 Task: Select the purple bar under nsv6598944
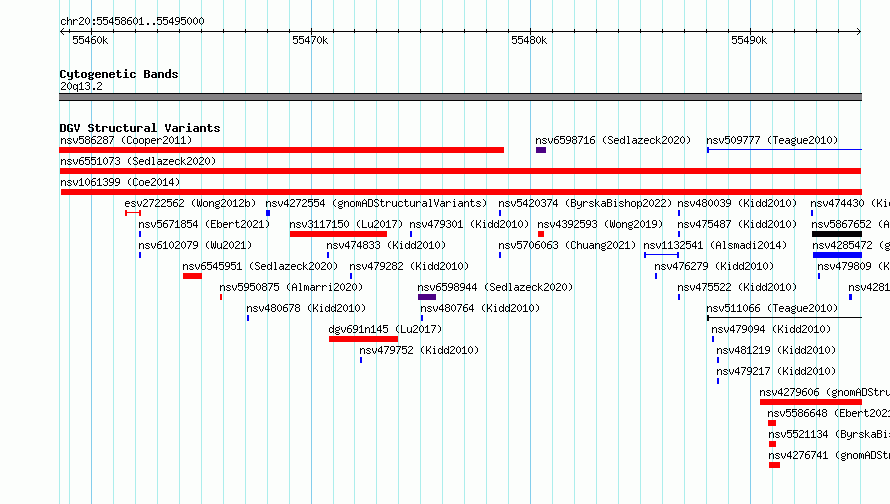pos(427,297)
